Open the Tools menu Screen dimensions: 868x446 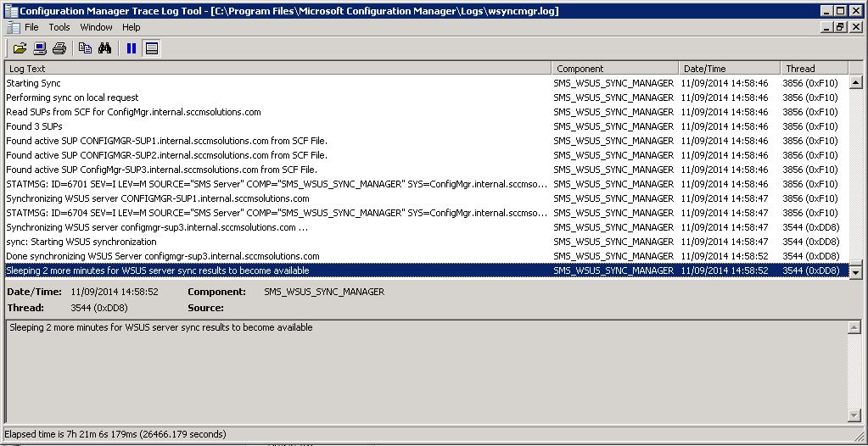coord(59,27)
